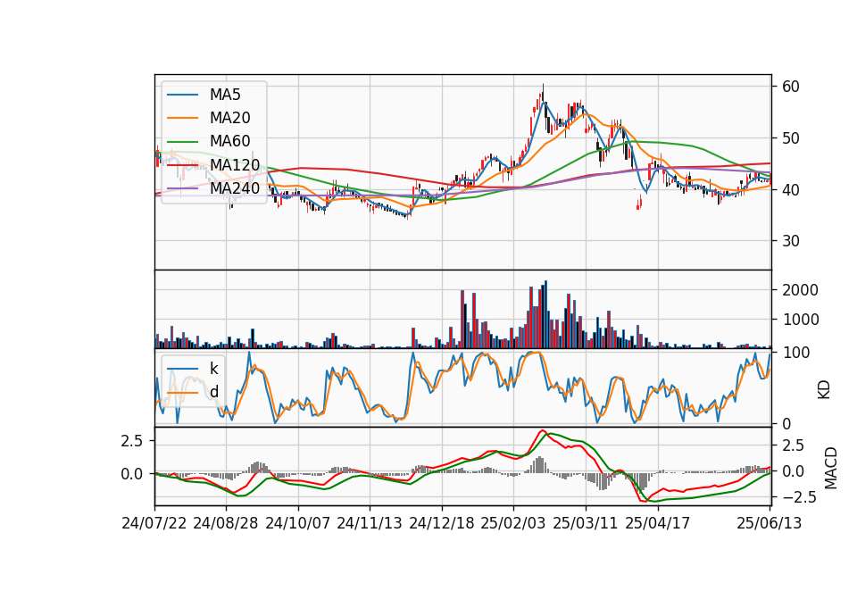Click the 25/02/03 date axis label

coord(513,523)
